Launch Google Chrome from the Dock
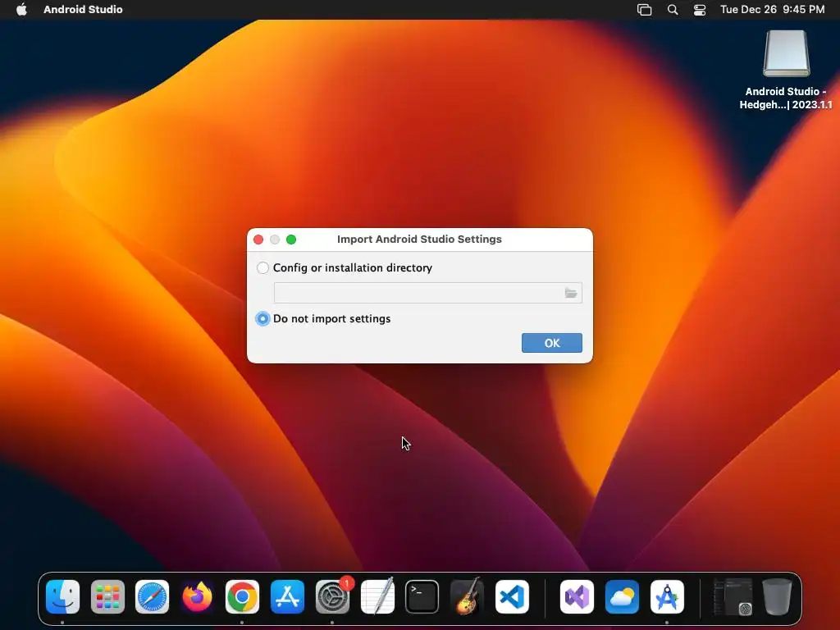Screen dimensions: 840x630 (x=242, y=597)
